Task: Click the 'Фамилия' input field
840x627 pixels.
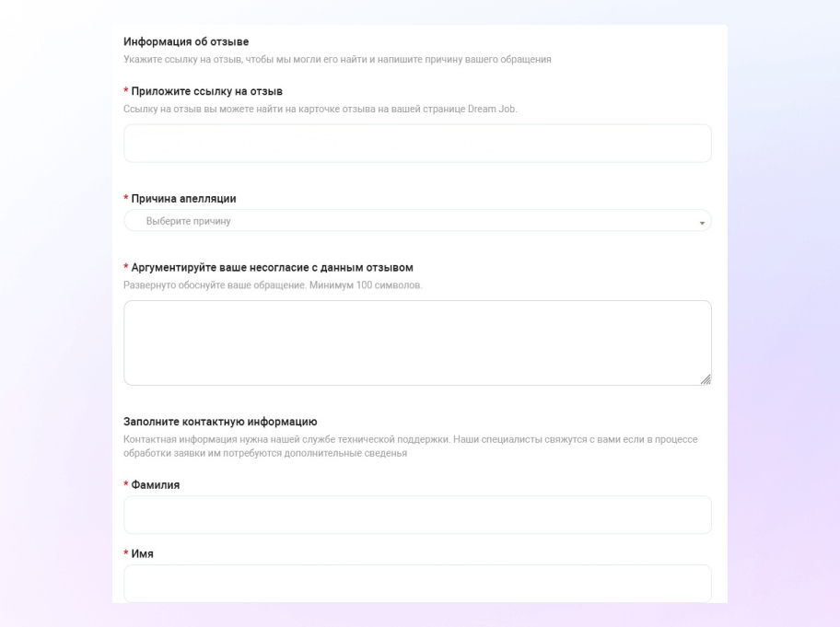Action: coord(417,516)
